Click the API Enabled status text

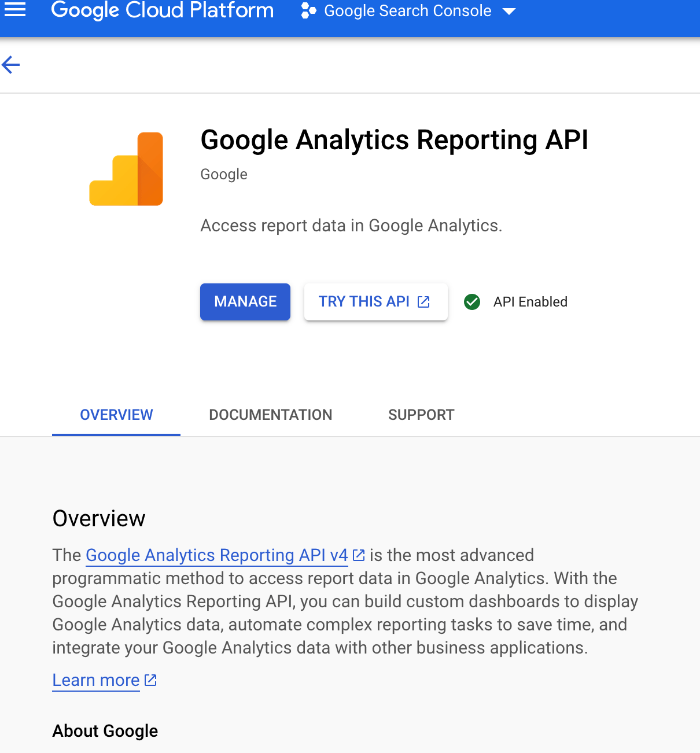click(530, 302)
